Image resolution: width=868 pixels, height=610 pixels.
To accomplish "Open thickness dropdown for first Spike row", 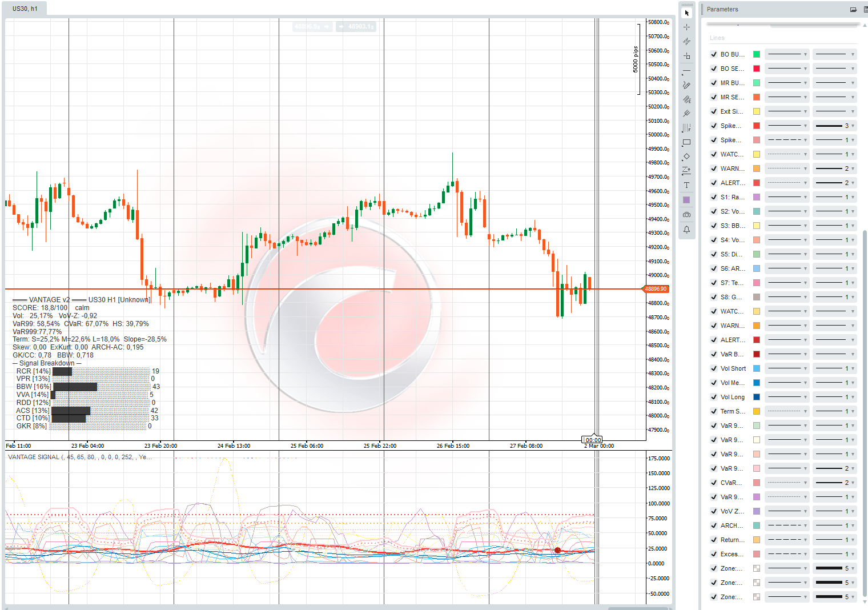I will 835,126.
